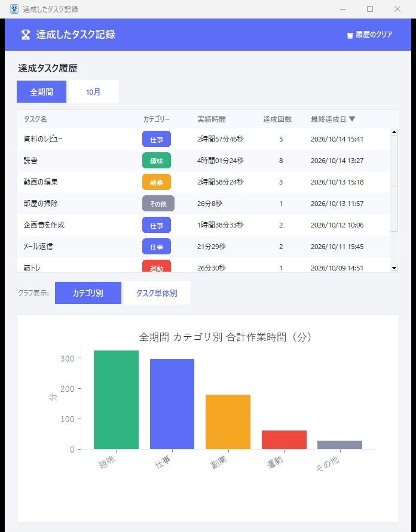Click chart title 全期間 カテゴリ別 合計作業時間
The height and width of the screenshot is (532, 416).
(x=225, y=337)
